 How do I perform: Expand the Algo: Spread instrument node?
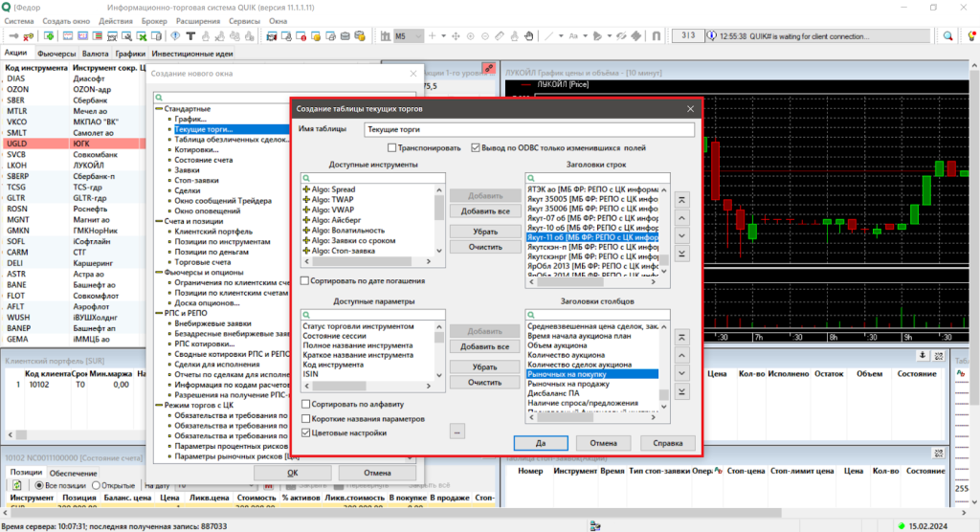[x=306, y=189]
